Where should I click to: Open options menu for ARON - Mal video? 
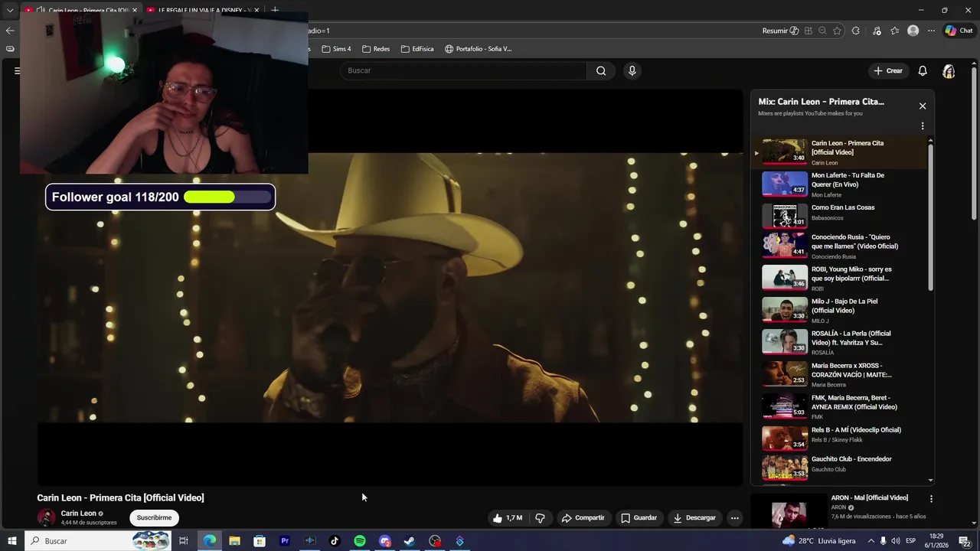click(931, 498)
